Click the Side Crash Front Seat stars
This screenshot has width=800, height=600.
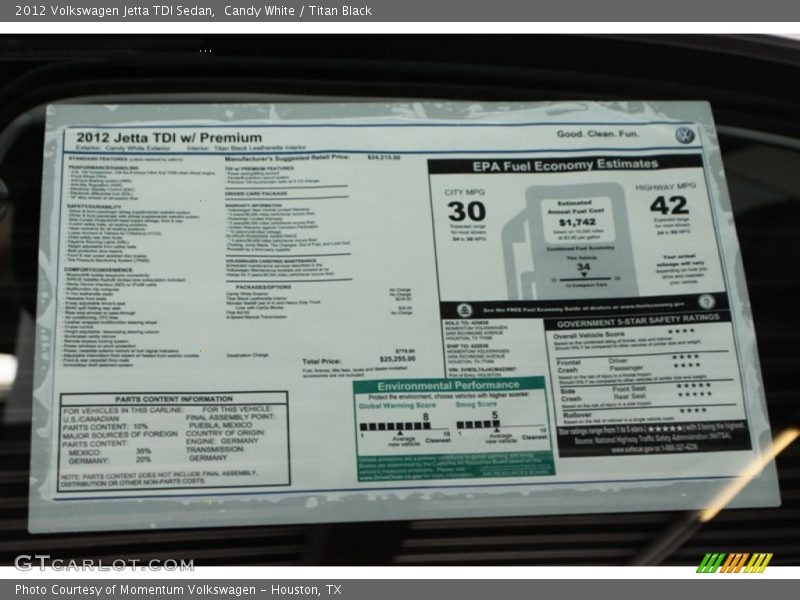693,384
